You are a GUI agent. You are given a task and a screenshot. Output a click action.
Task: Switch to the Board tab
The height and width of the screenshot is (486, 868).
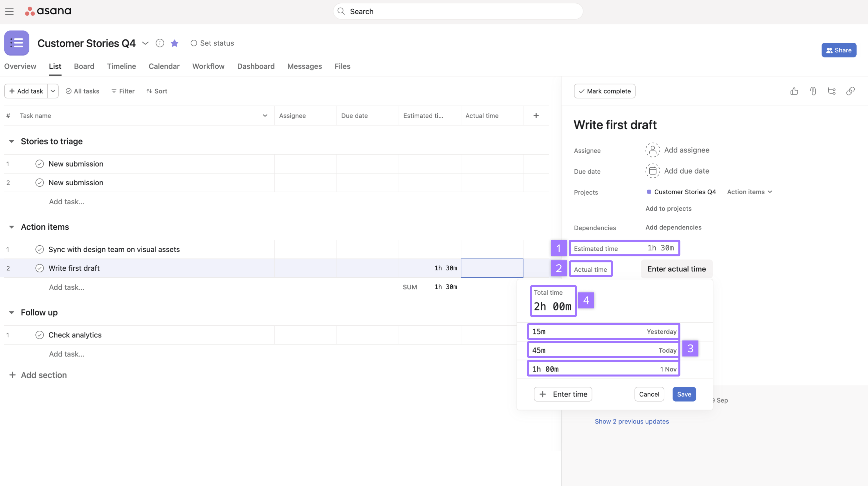tap(83, 66)
